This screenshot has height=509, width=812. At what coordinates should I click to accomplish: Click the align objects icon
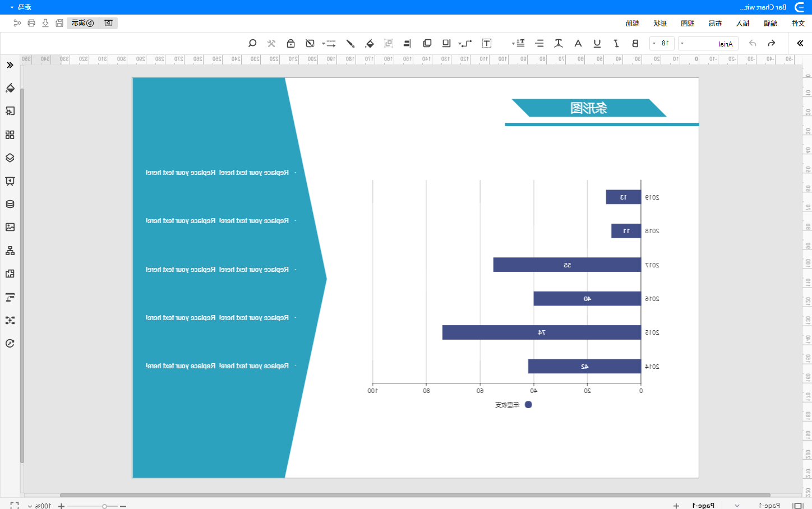(x=408, y=43)
